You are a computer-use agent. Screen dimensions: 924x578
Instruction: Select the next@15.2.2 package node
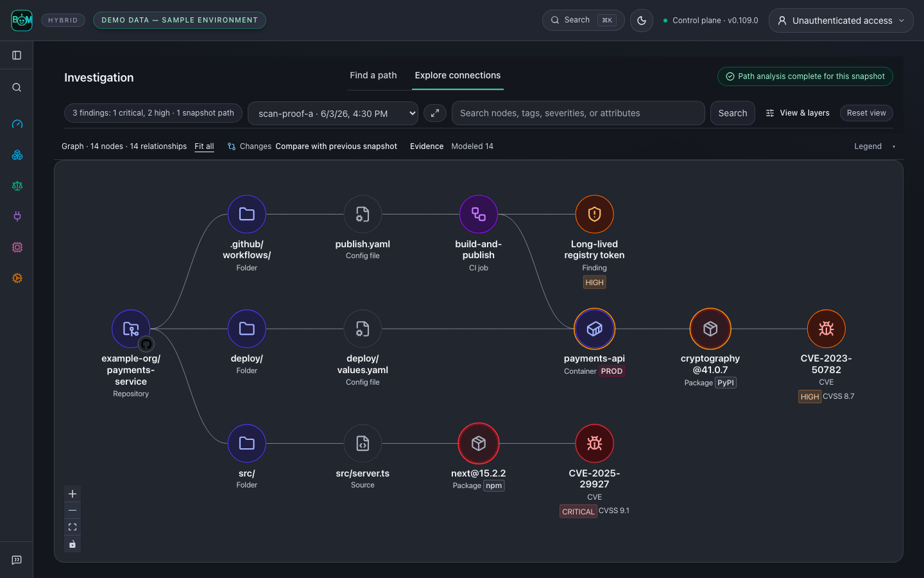479,443
